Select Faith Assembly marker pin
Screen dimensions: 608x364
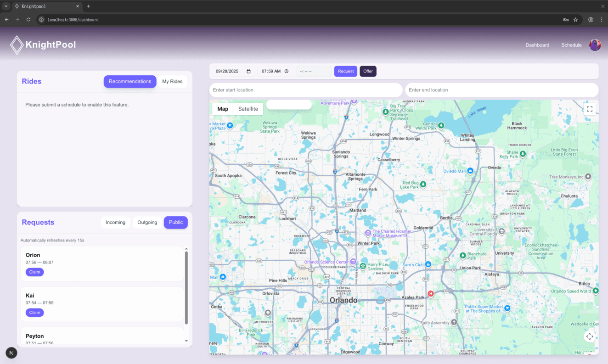[x=454, y=323]
